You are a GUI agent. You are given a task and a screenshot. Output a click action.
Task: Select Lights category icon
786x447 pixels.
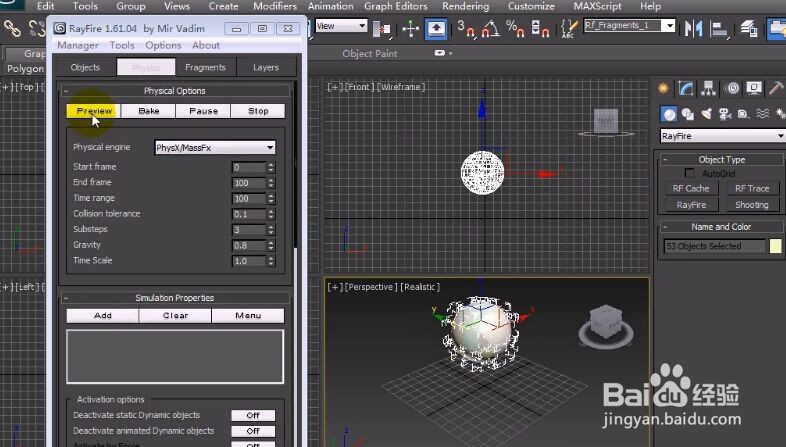point(706,114)
